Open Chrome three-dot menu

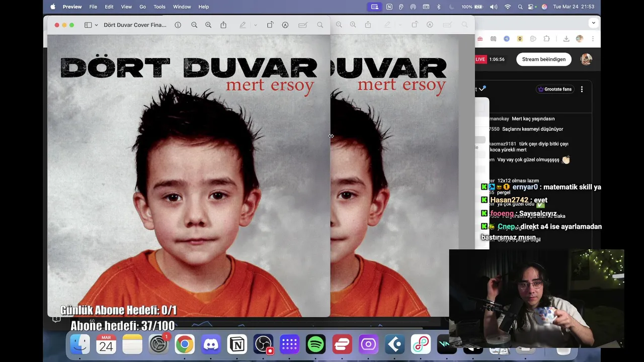click(593, 39)
